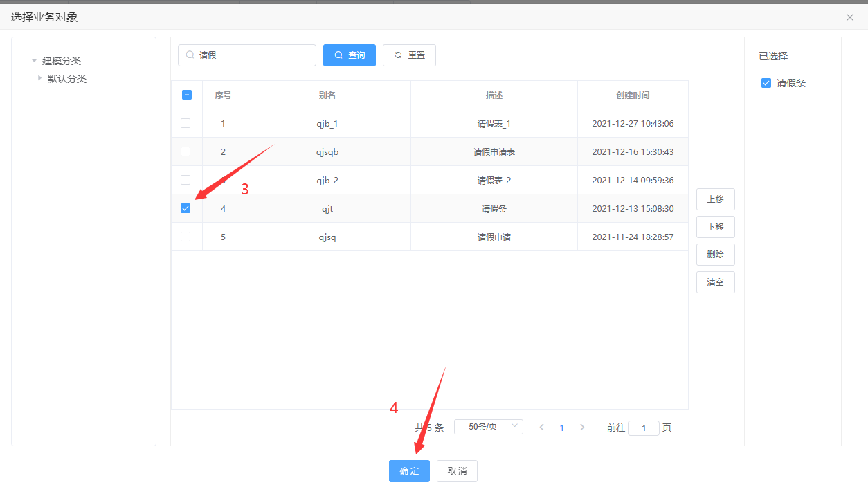Viewport: 868px width, 496px height.
Task: Collapse the 建模分类 tree node
Action: point(34,61)
